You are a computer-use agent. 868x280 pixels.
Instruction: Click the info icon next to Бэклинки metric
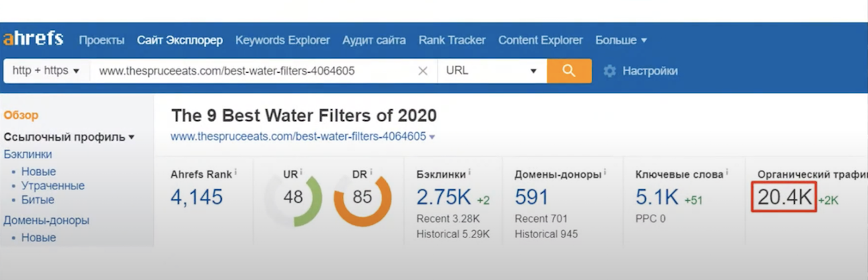tap(469, 173)
